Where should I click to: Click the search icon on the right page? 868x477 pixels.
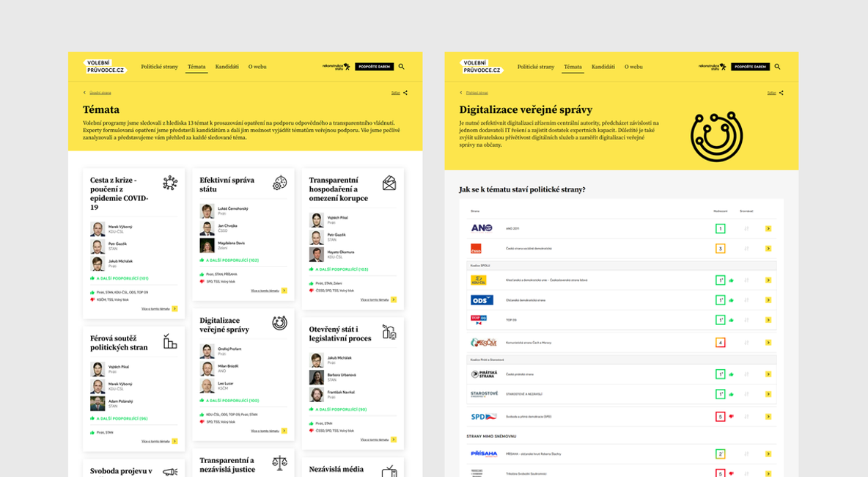(777, 67)
